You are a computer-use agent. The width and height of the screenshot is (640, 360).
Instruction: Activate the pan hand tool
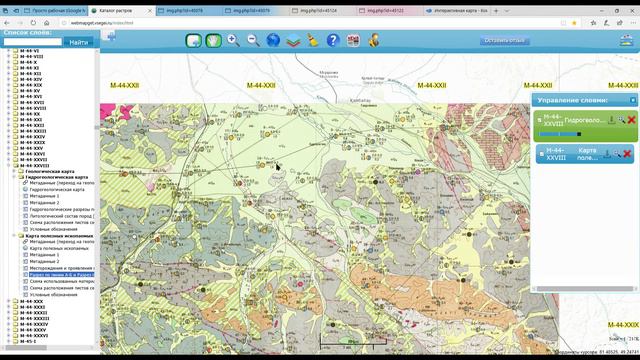[x=213, y=40]
